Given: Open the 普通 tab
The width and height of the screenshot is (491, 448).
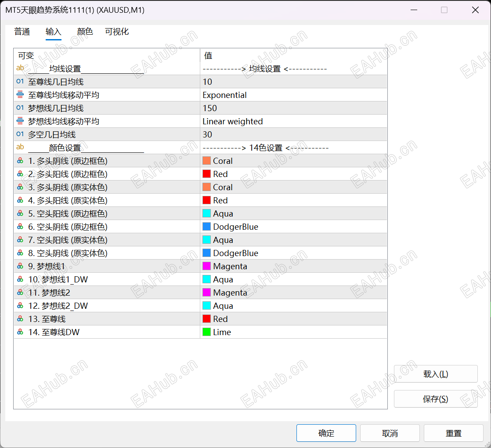Looking at the screenshot, I should point(22,32).
